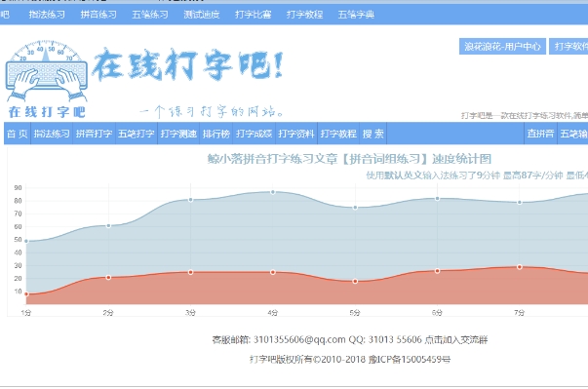Select 打字测速 in the main navigation
The image size is (588, 389).
click(x=178, y=134)
